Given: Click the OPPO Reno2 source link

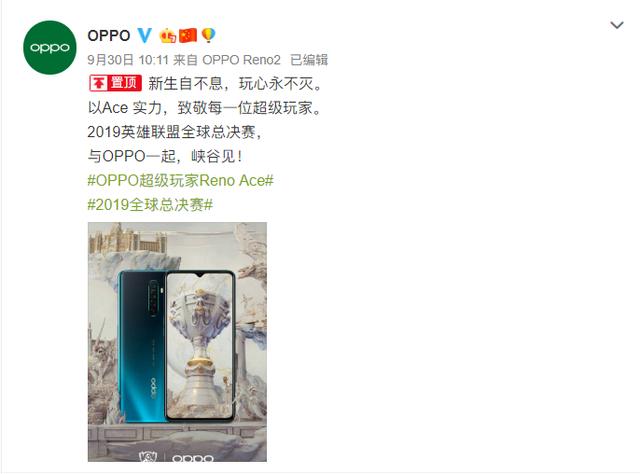Looking at the screenshot, I should pyautogui.click(x=241, y=60).
